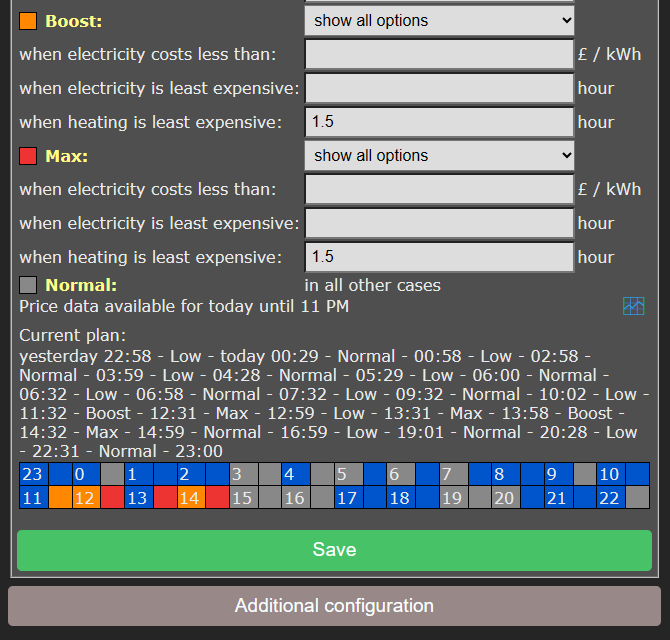The image size is (670, 640).
Task: Click hour 3 grey block in timeline
Action: [x=243, y=474]
